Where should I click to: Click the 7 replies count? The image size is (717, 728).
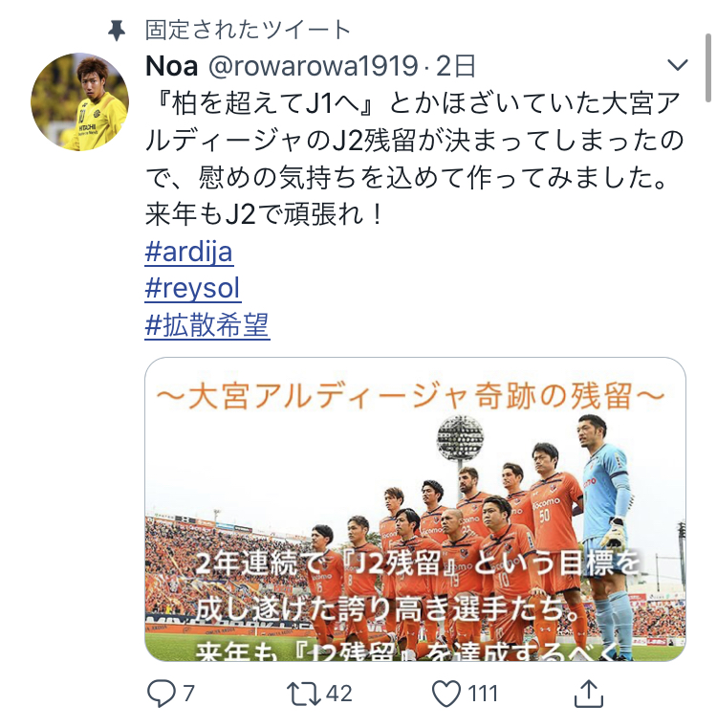click(188, 694)
